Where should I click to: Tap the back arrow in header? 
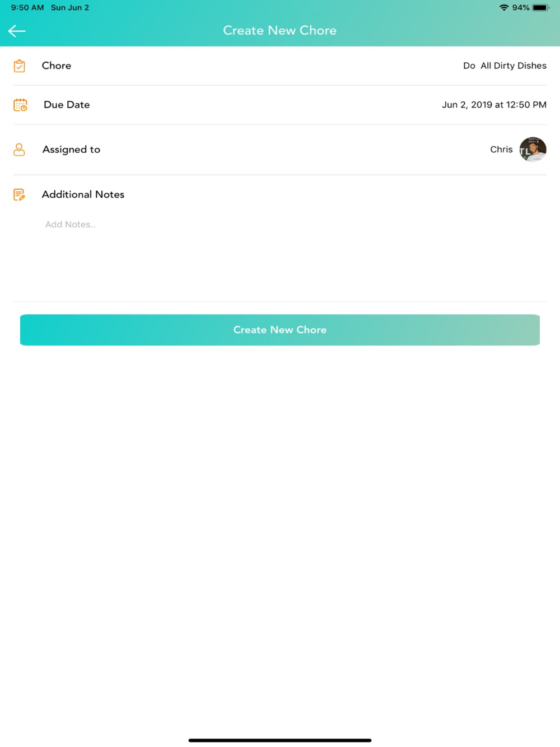point(17,31)
